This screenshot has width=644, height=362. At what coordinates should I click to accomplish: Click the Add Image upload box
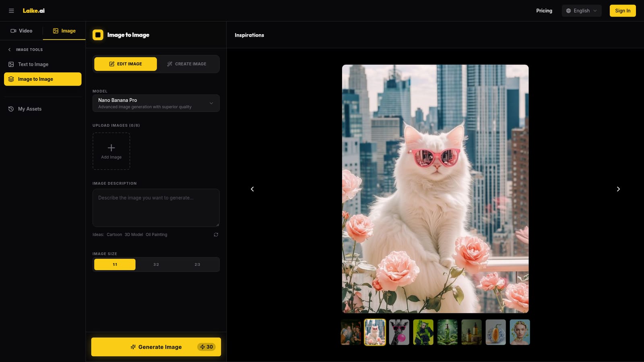point(111,151)
